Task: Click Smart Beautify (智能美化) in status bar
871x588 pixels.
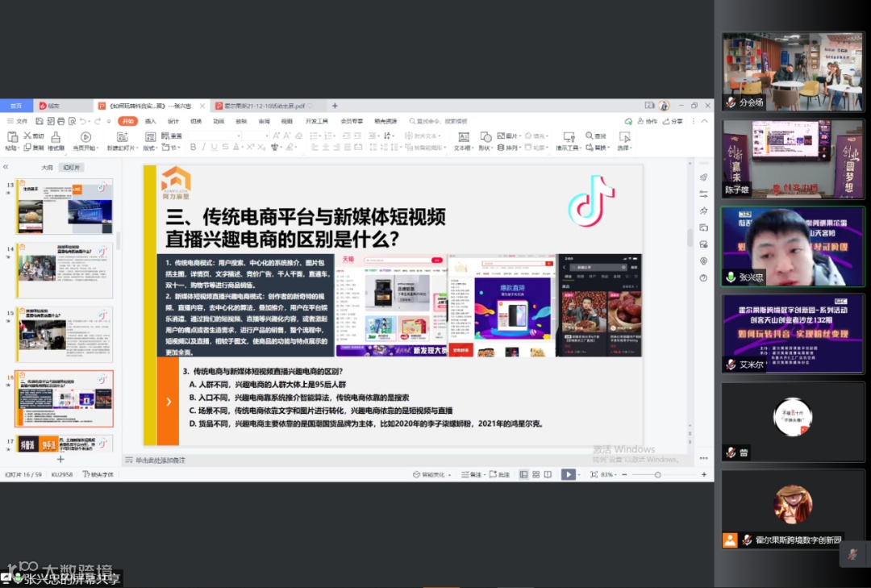Action: point(430,474)
